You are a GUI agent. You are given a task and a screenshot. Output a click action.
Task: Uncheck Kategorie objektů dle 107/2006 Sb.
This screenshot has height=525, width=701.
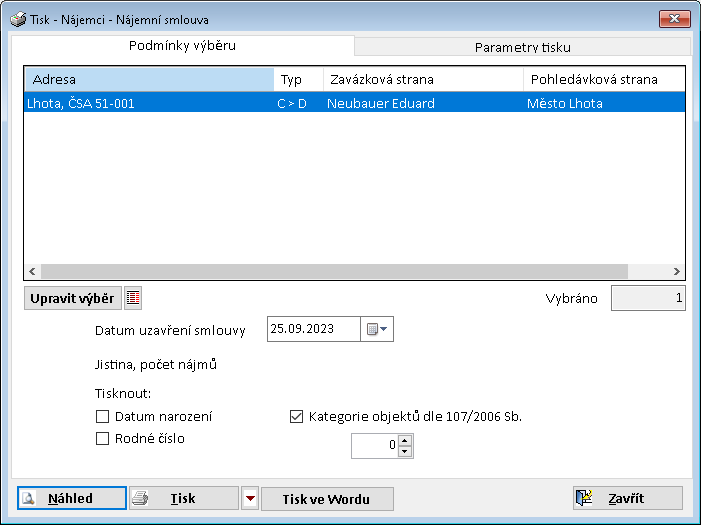click(x=296, y=417)
